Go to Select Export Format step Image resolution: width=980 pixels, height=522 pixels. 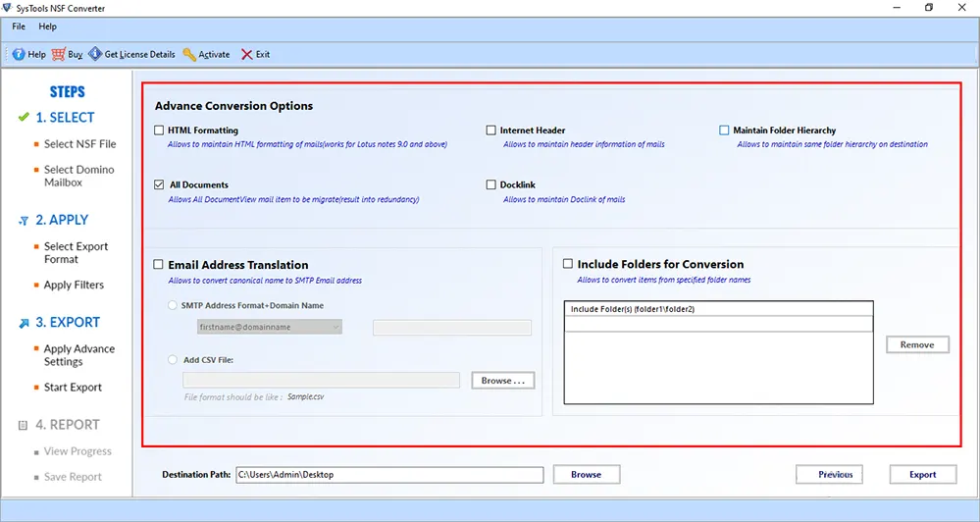tap(76, 252)
